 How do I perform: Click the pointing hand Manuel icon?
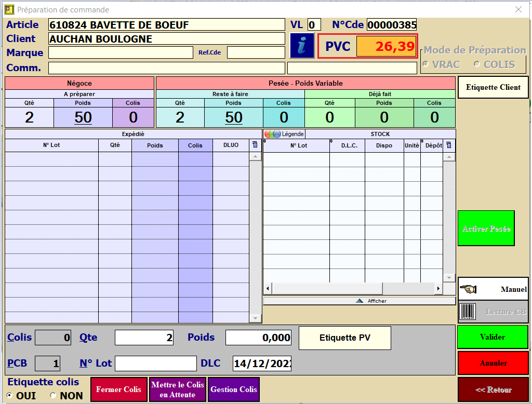click(468, 289)
